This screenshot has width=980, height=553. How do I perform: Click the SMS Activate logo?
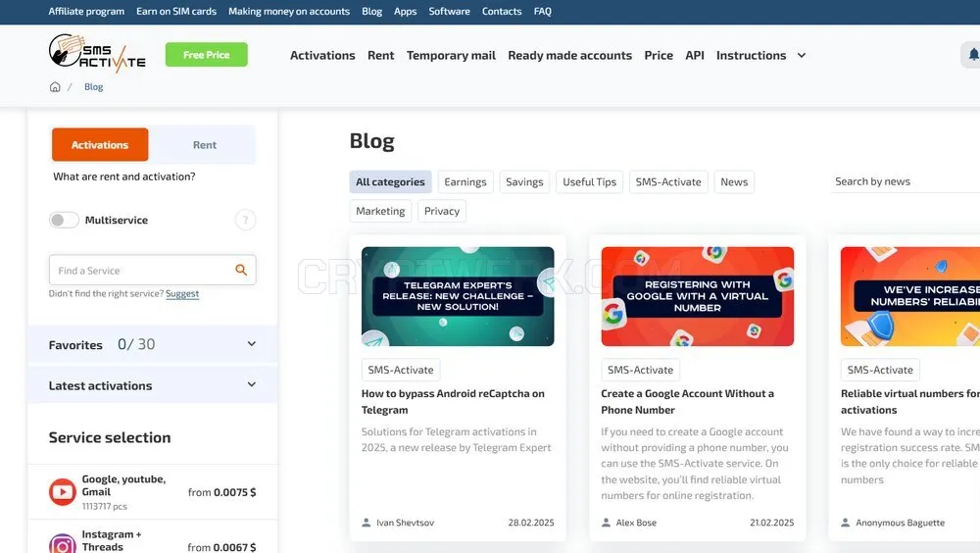coord(97,53)
